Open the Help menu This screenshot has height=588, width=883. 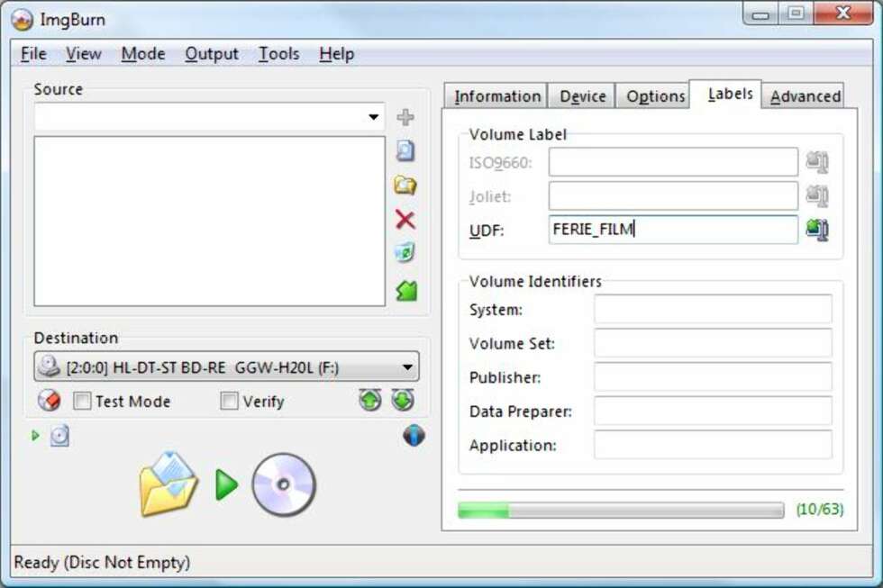[x=337, y=54]
